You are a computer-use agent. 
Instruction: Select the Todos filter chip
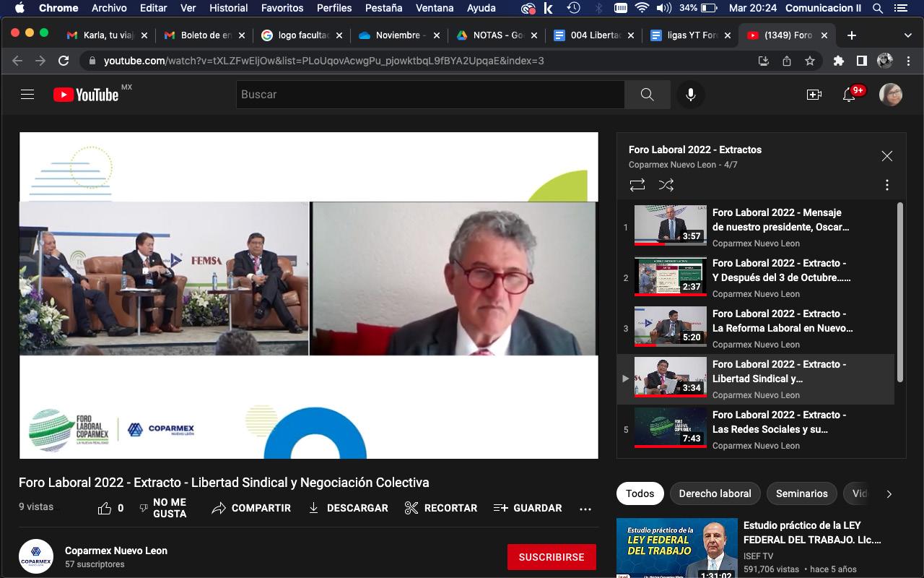640,493
